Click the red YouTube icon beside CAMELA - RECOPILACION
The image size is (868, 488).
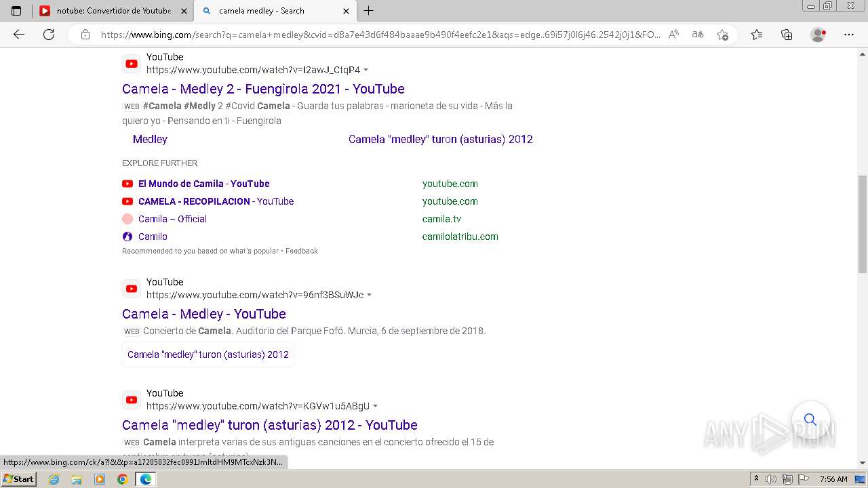pyautogui.click(x=127, y=201)
